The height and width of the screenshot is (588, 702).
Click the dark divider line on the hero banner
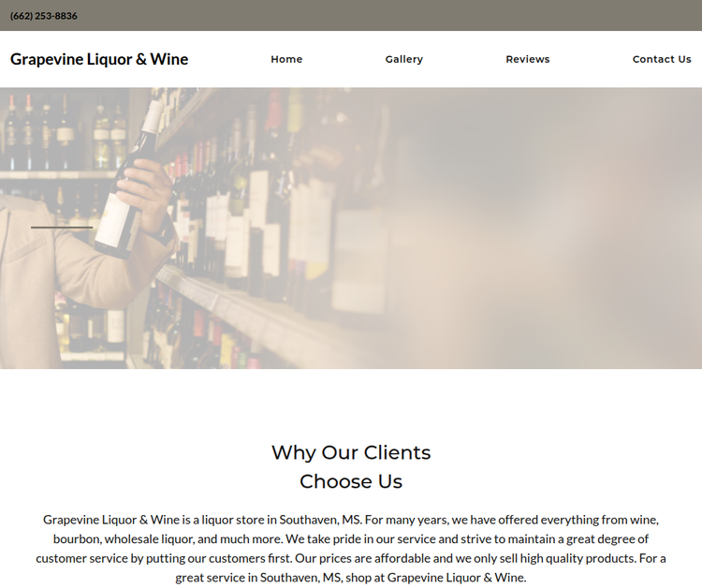(x=62, y=228)
